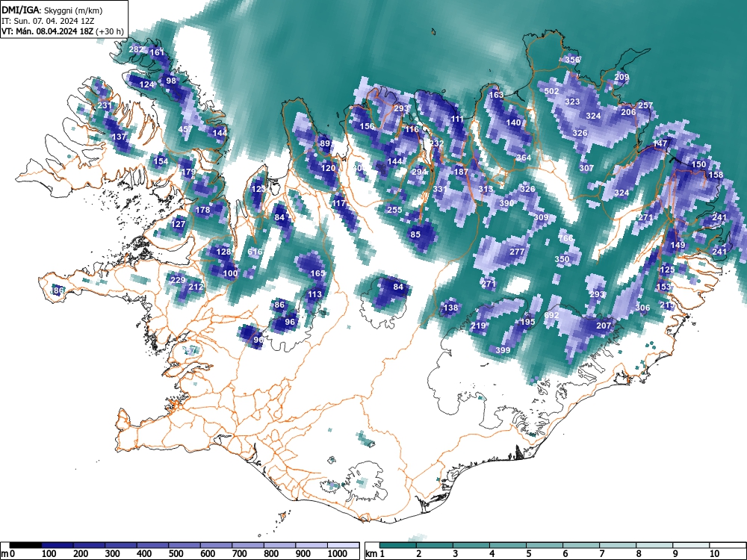Click the visibility value 277 on the map
This screenshot has height=560, width=747.
click(x=517, y=252)
